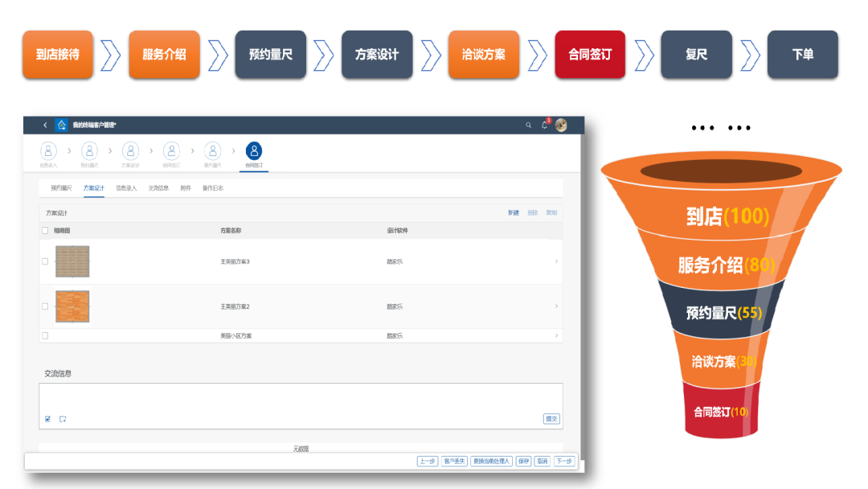
Task: Switch to the 方案设计 tab below the steps
Action: tap(93, 188)
